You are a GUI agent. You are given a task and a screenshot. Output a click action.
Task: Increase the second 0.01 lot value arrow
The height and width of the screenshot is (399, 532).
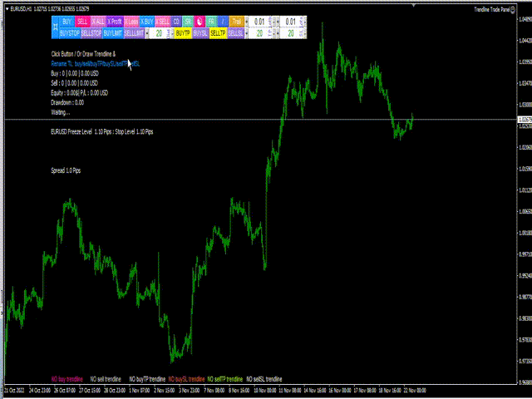(305, 22)
